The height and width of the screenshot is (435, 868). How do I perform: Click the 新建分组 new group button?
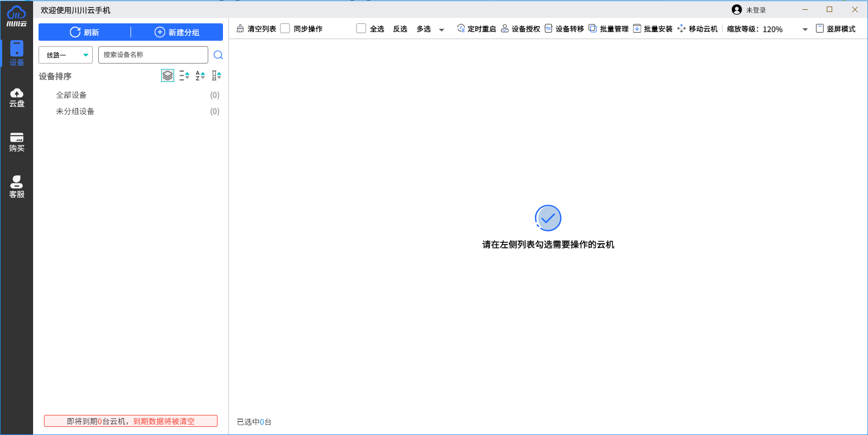point(177,32)
